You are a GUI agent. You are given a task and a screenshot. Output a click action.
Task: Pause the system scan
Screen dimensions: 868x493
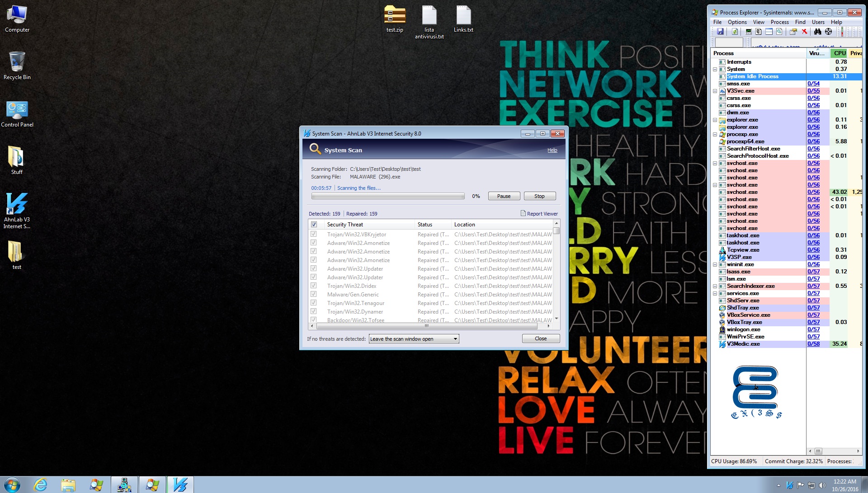coord(504,196)
